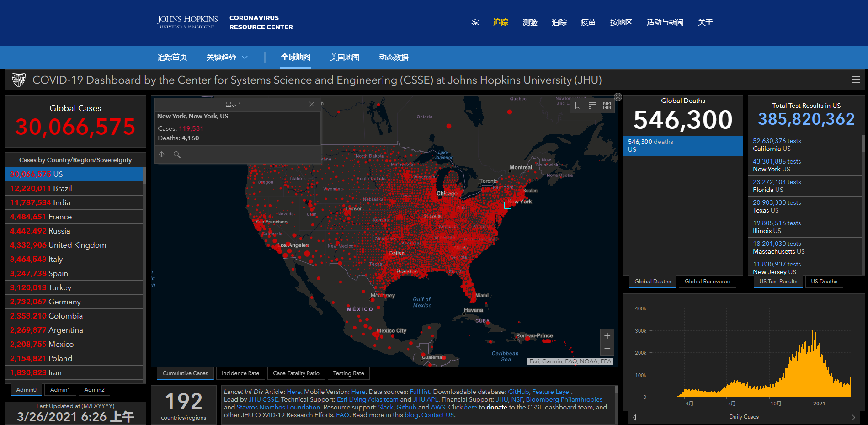
Task: Open the JHU CSSE link
Action: pyautogui.click(x=263, y=399)
